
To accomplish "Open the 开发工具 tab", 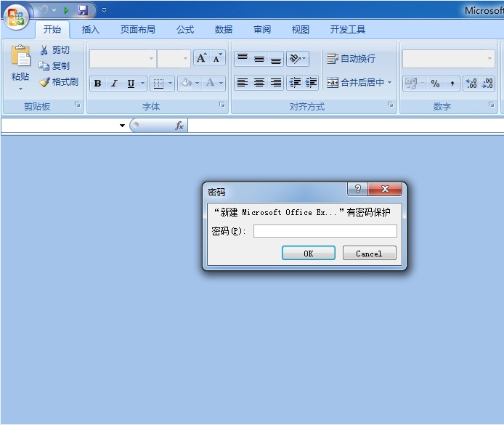I will click(347, 30).
